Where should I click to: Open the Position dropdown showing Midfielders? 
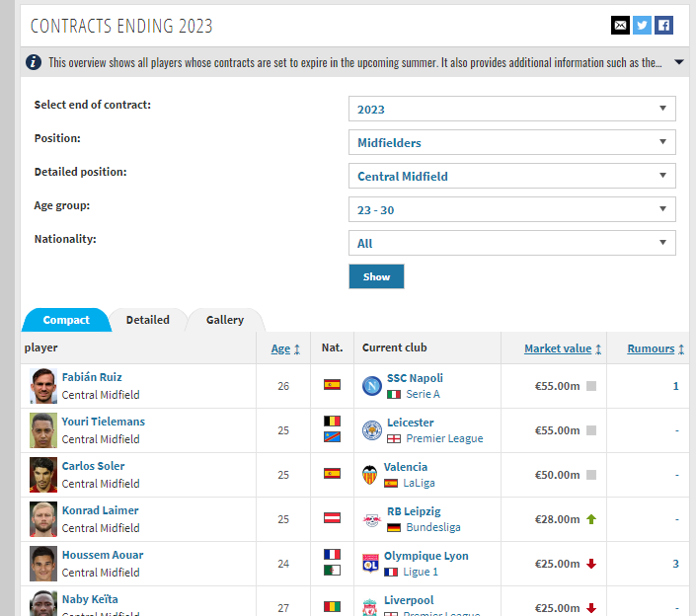tap(511, 142)
